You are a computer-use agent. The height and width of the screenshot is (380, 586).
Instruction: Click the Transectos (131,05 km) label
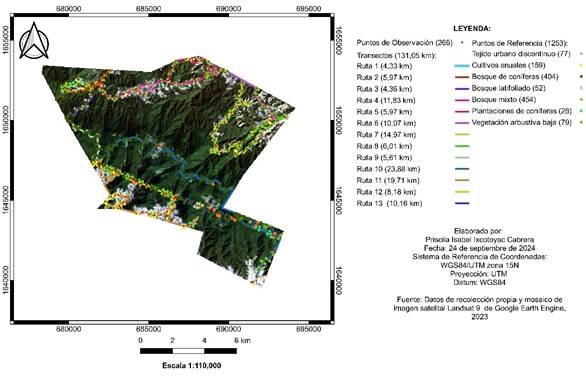pos(397,55)
